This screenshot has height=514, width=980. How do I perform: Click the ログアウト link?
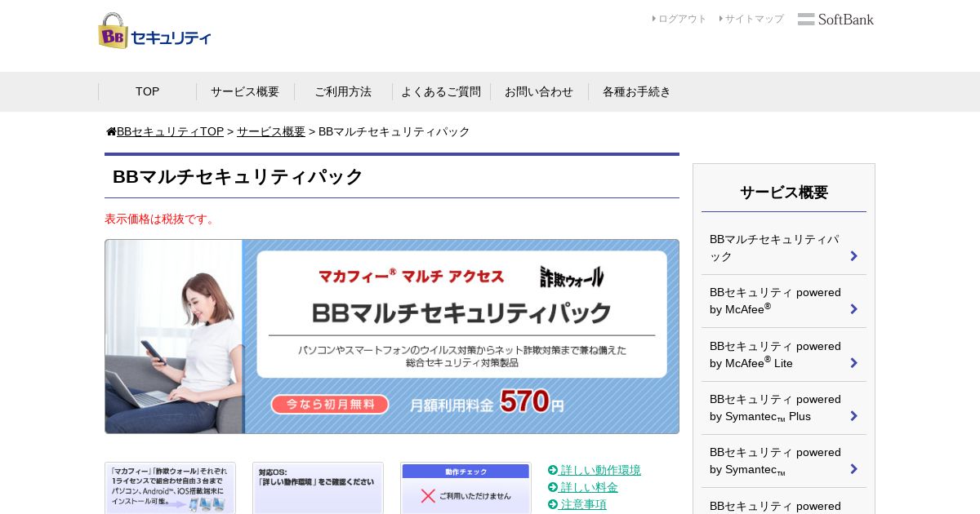683,19
